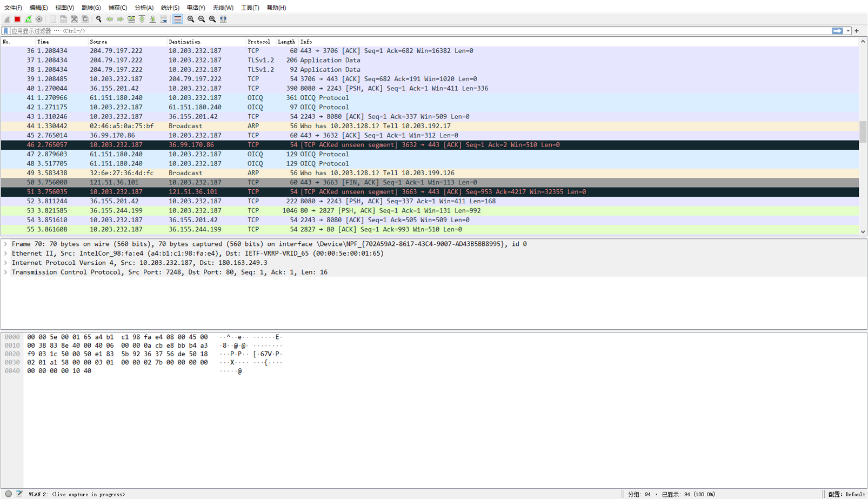Reset text zoom to normal size
This screenshot has height=499, width=868.
(212, 19)
